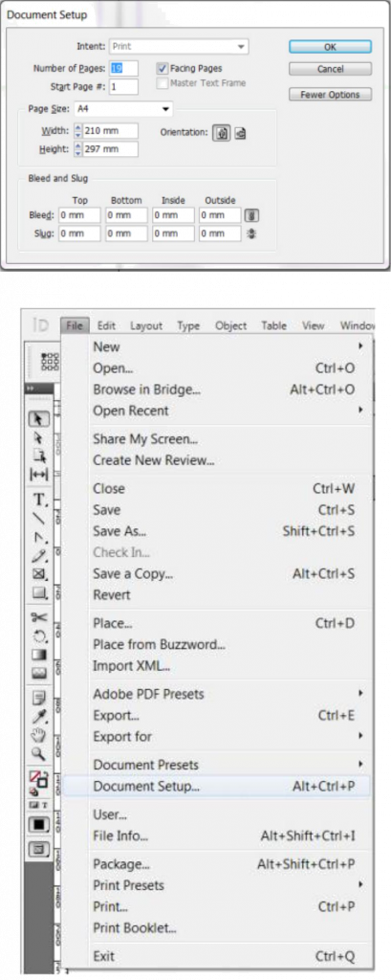Viewport: 391px width, 980px height.
Task: Choose the Zoom magnifier tool
Action: click(x=39, y=754)
